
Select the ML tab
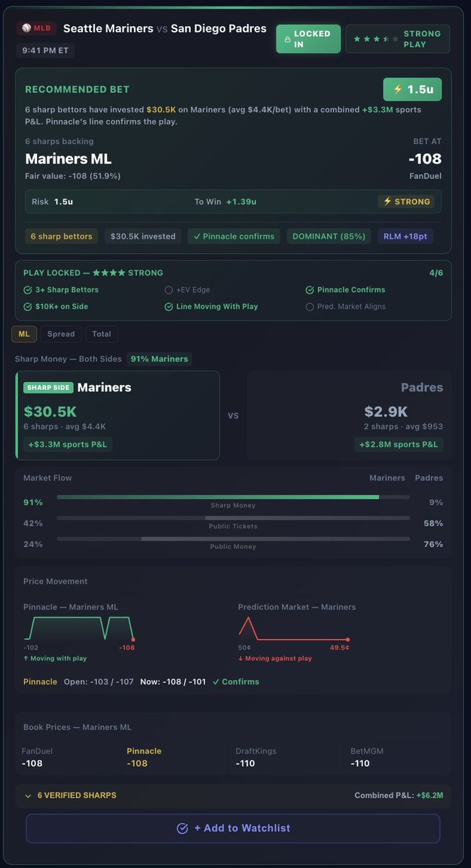tap(24, 334)
